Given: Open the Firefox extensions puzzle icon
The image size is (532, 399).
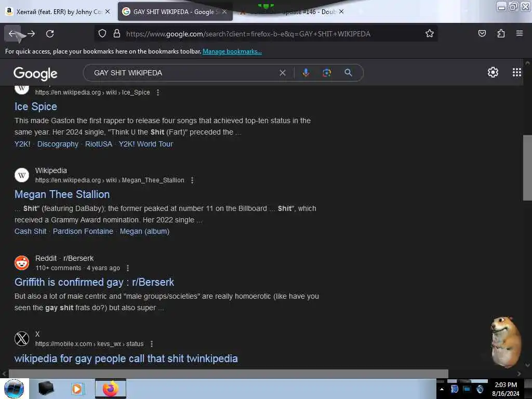Looking at the screenshot, I should coord(501,33).
